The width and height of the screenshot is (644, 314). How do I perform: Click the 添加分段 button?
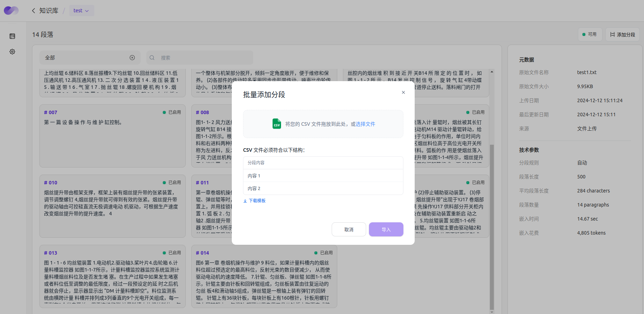click(x=622, y=34)
